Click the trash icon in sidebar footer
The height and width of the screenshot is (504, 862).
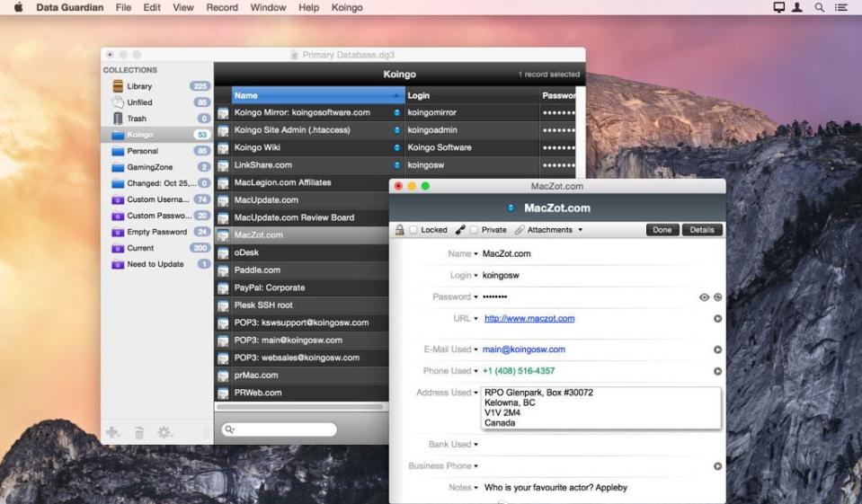click(x=139, y=432)
